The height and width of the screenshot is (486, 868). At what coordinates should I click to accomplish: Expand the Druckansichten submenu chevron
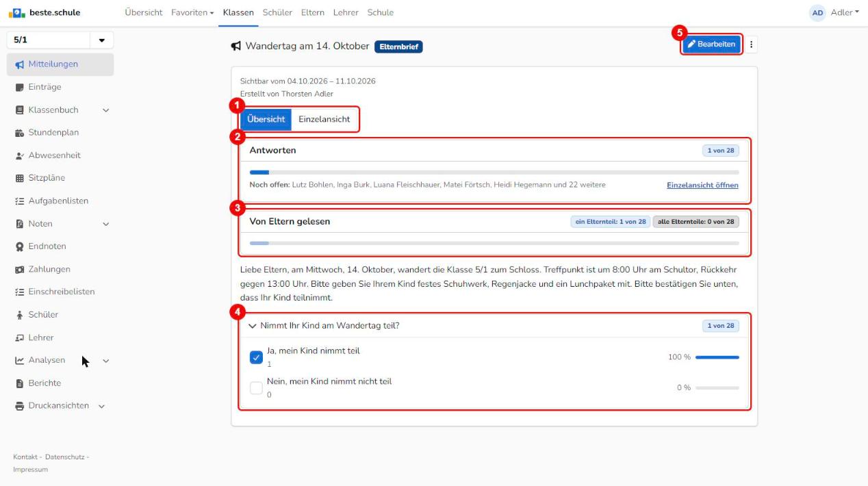(102, 406)
